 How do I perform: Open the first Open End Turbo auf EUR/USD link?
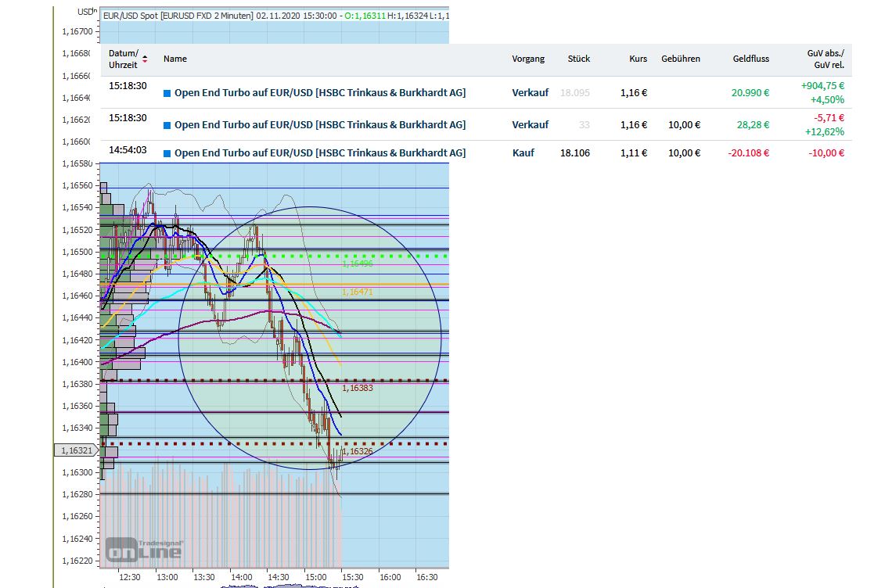(320, 92)
